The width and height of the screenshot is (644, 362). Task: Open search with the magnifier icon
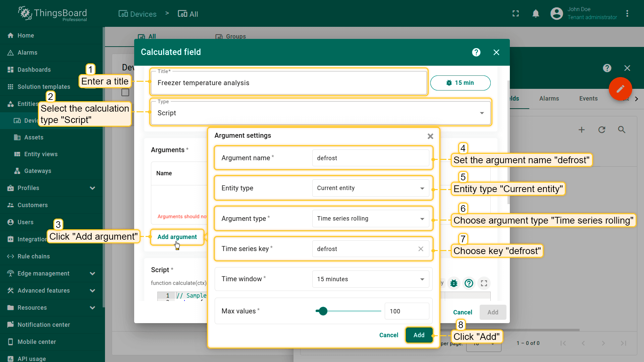click(622, 130)
